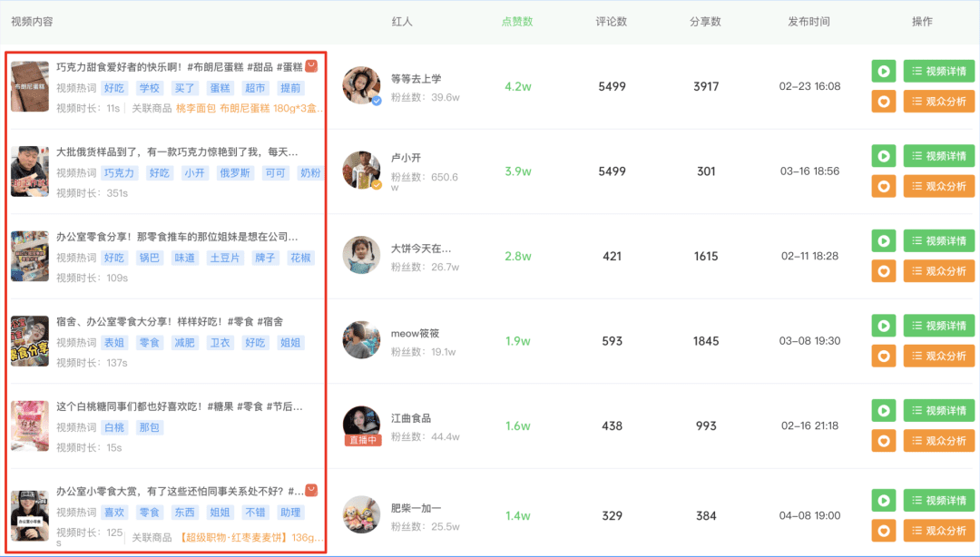Click the red shopping bag icon on the 办公室小零食大赏 video
This screenshot has width=980, height=557.
pos(311,490)
